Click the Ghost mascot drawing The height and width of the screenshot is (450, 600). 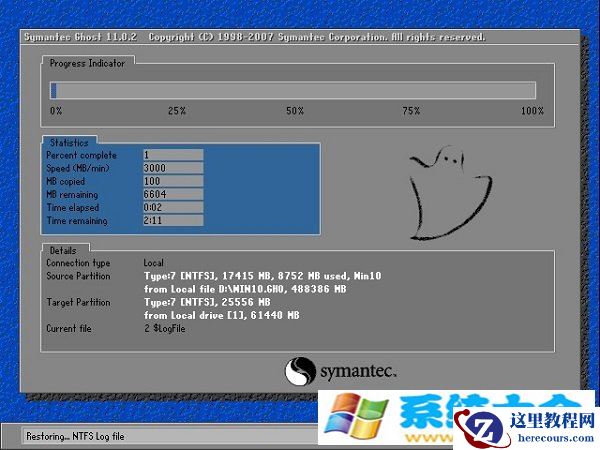(x=451, y=192)
